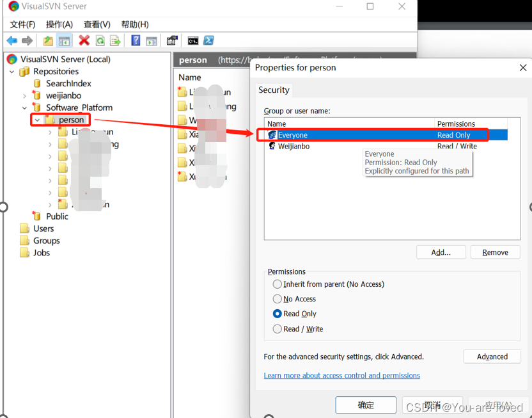Switch to the Security tab
The width and height of the screenshot is (532, 418).
pyautogui.click(x=274, y=90)
